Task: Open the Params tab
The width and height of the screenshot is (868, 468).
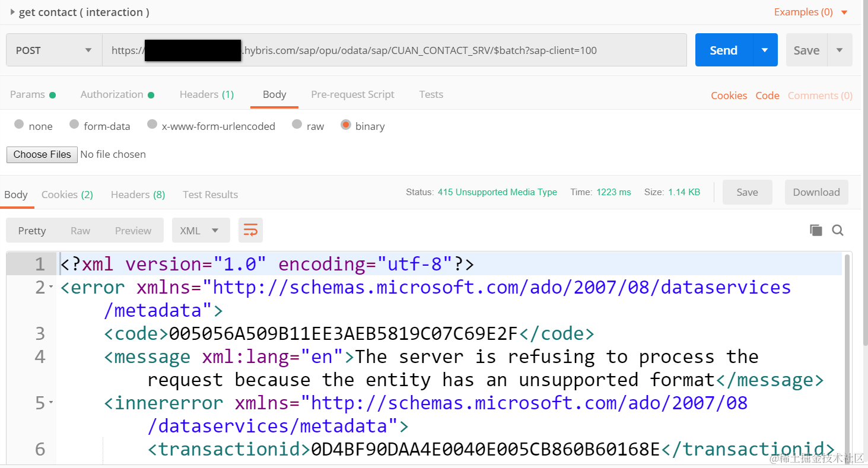Action: click(33, 94)
